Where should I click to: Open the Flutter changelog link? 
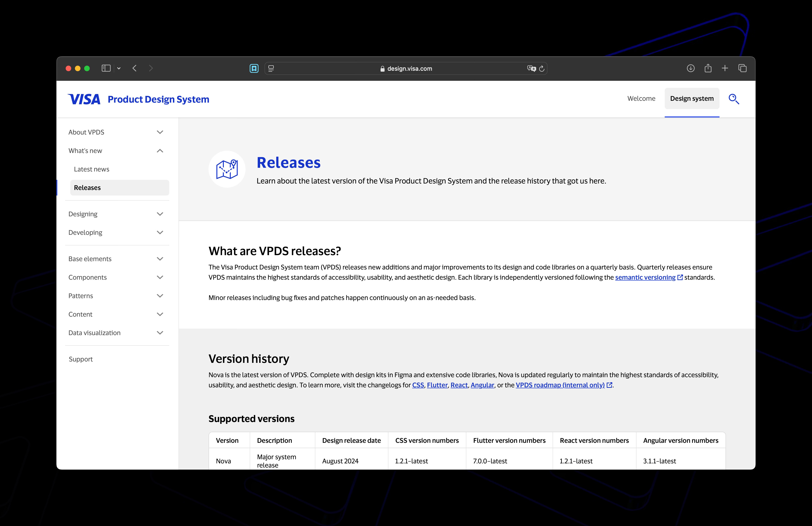tap(437, 385)
